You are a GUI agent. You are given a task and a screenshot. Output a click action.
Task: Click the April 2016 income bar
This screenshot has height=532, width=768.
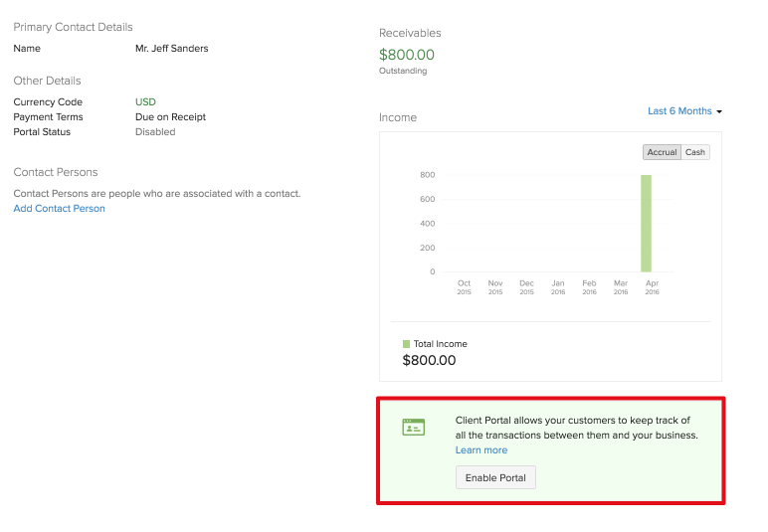pyautogui.click(x=646, y=224)
